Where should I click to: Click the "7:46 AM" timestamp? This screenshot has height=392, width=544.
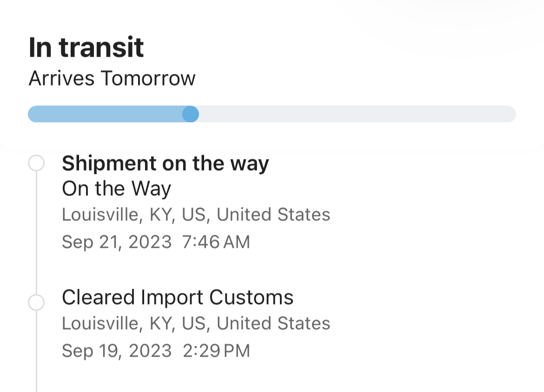click(x=216, y=242)
